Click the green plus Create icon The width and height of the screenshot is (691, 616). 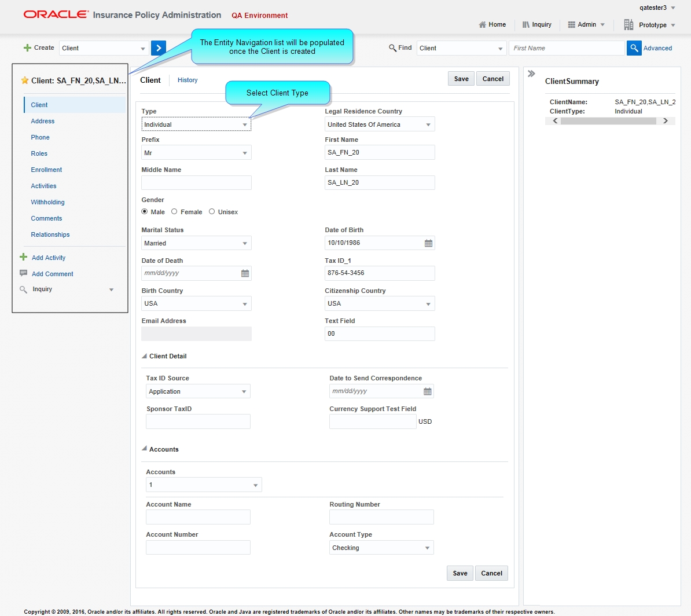pos(27,47)
